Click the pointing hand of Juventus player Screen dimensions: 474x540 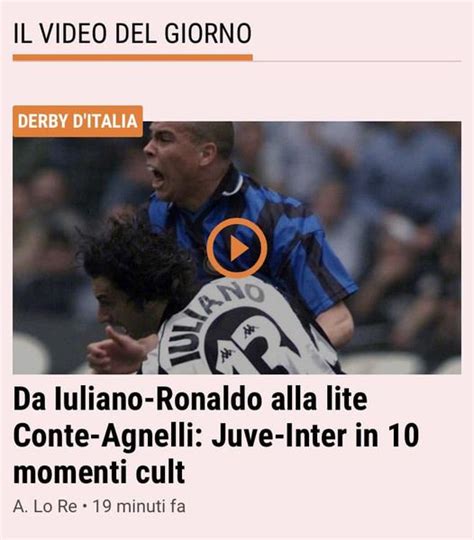point(115,350)
